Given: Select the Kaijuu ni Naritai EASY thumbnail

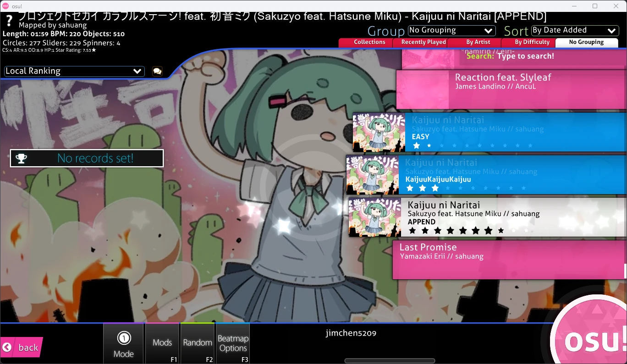Looking at the screenshot, I should coord(379,132).
